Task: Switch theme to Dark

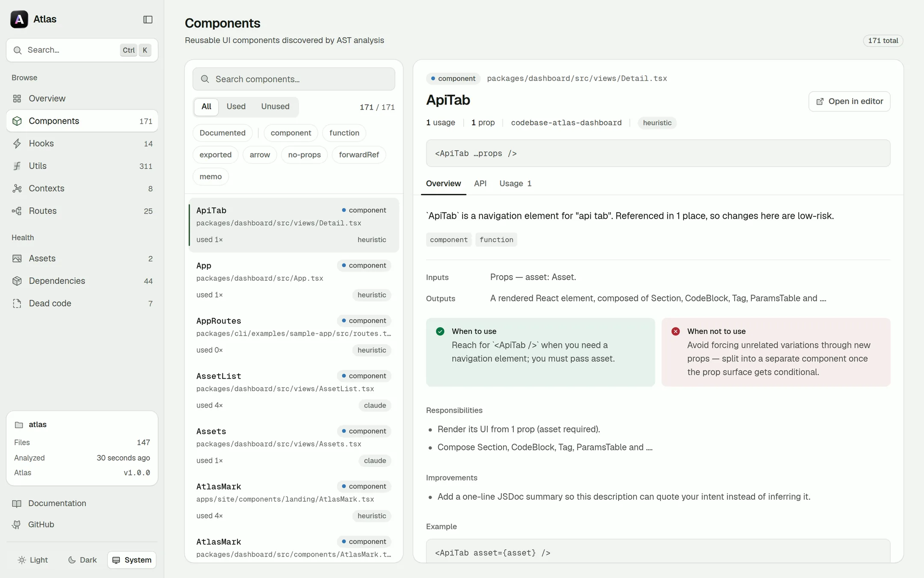Action: (x=83, y=560)
